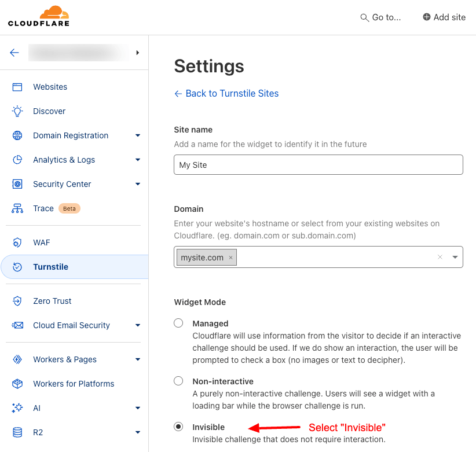Click the Workers & Pages icon
This screenshot has height=452, width=476.
[17, 359]
